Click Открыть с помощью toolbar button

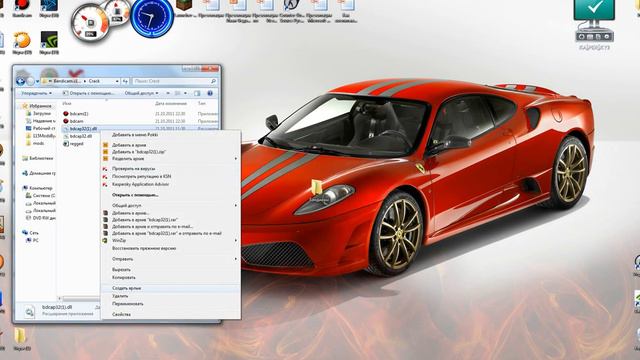pyautogui.click(x=88, y=93)
